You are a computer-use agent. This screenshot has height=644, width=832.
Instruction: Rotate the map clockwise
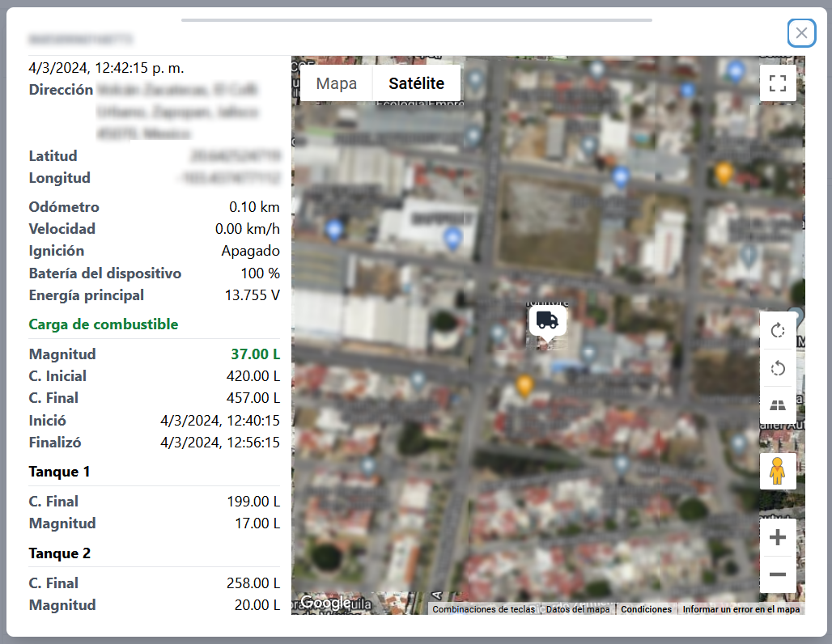tap(778, 330)
